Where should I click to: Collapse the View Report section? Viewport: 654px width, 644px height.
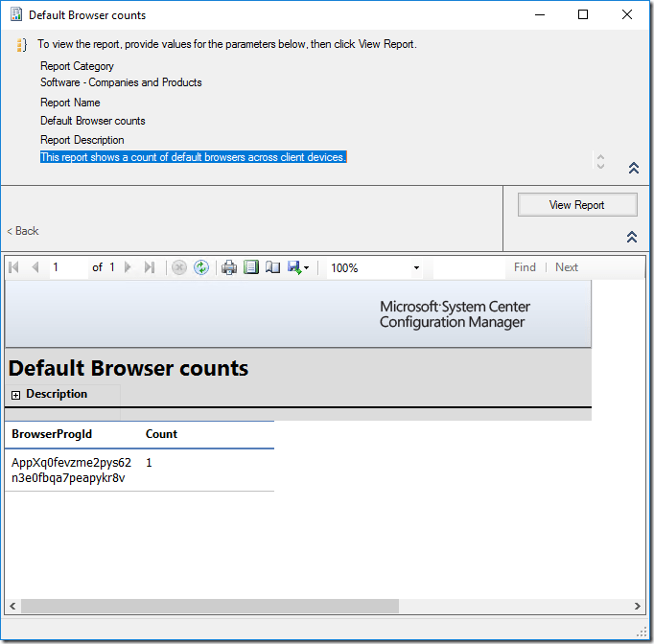[x=633, y=237]
